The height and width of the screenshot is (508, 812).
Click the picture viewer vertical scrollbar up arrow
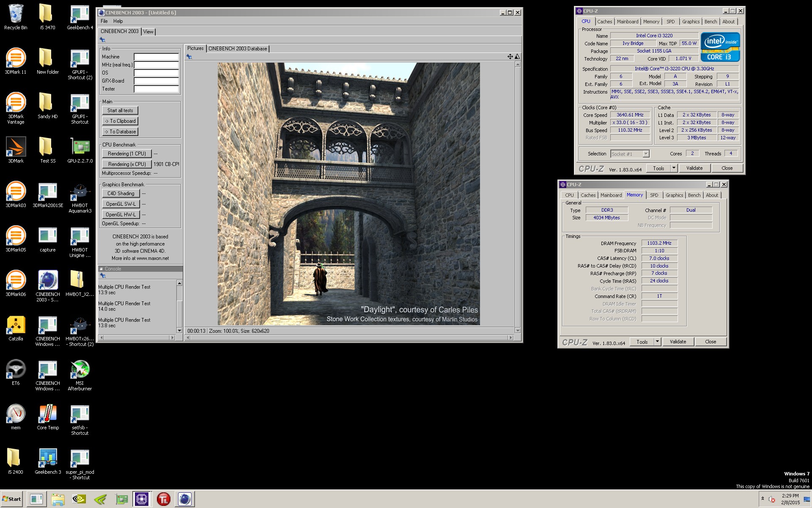point(517,64)
